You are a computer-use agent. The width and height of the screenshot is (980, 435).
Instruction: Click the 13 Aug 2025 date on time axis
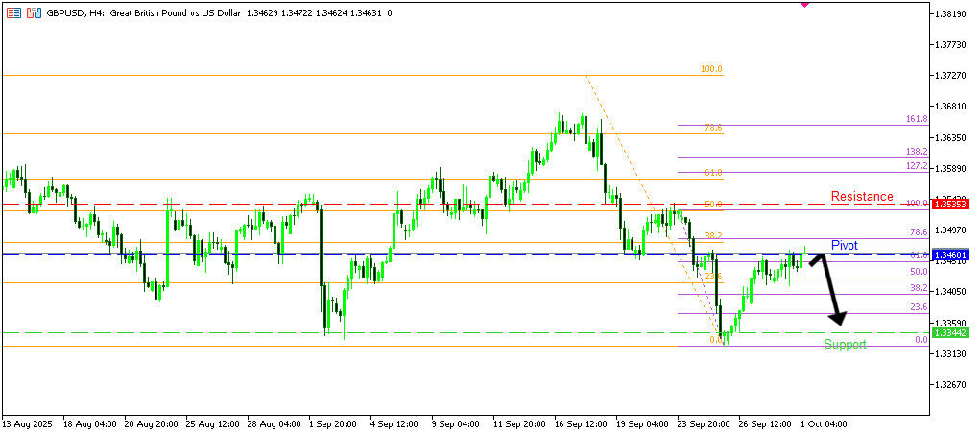point(26,423)
